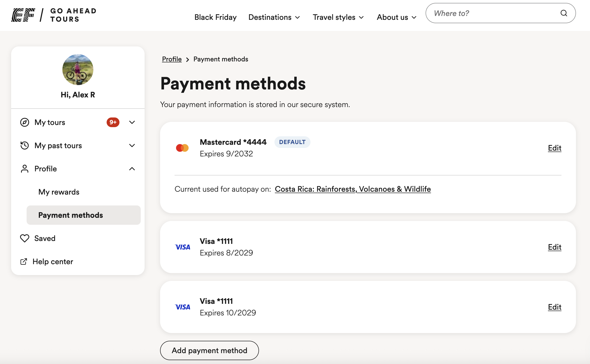The image size is (590, 364).
Task: Open the Black Friday menu item
Action: (x=215, y=17)
